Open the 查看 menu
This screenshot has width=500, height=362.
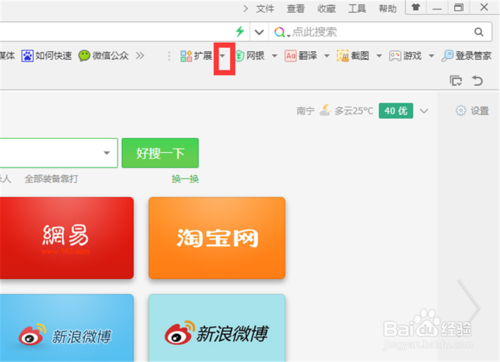296,9
